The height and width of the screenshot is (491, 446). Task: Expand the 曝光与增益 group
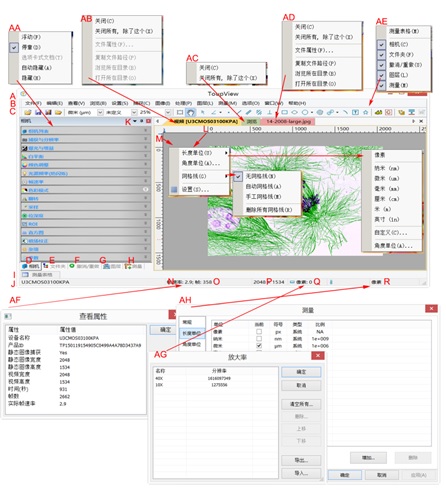[x=86, y=148]
